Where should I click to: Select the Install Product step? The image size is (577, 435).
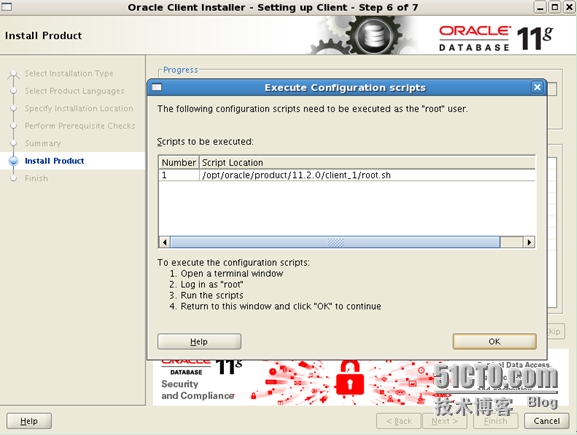click(x=54, y=161)
